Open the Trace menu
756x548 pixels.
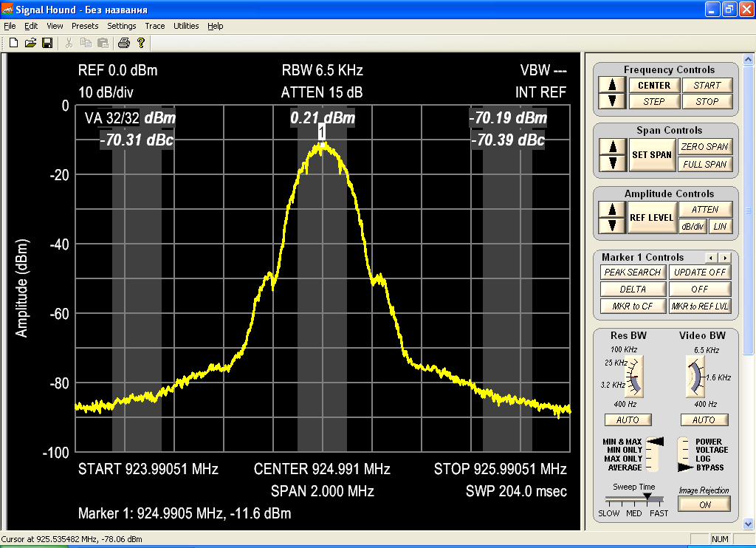coord(155,26)
